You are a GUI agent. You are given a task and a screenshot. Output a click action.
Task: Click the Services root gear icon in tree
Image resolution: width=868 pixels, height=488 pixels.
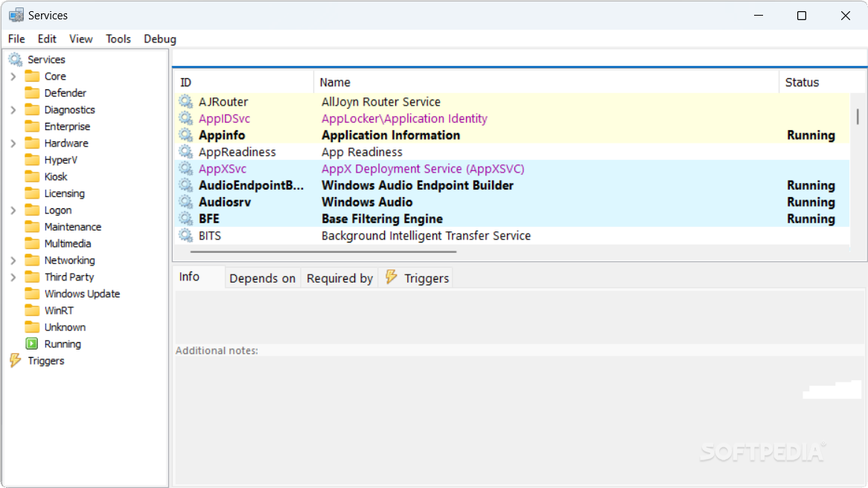coord(16,60)
